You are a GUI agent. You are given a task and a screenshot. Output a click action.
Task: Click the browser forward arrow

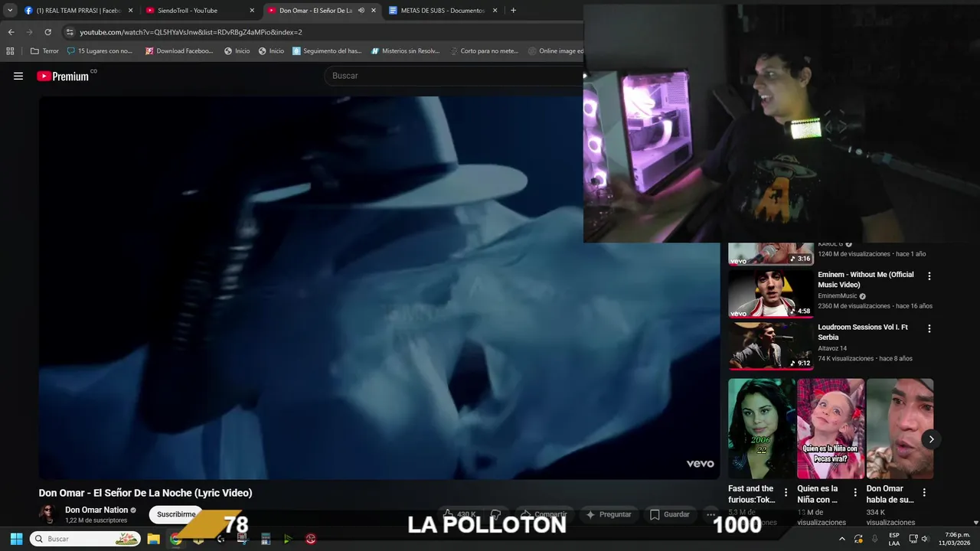[x=29, y=32]
